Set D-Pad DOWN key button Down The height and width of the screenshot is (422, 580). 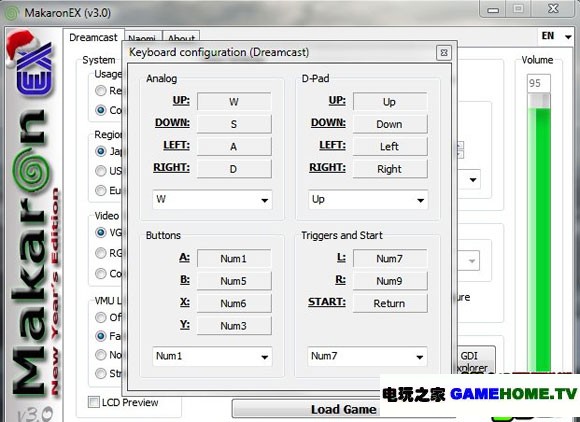pos(390,124)
